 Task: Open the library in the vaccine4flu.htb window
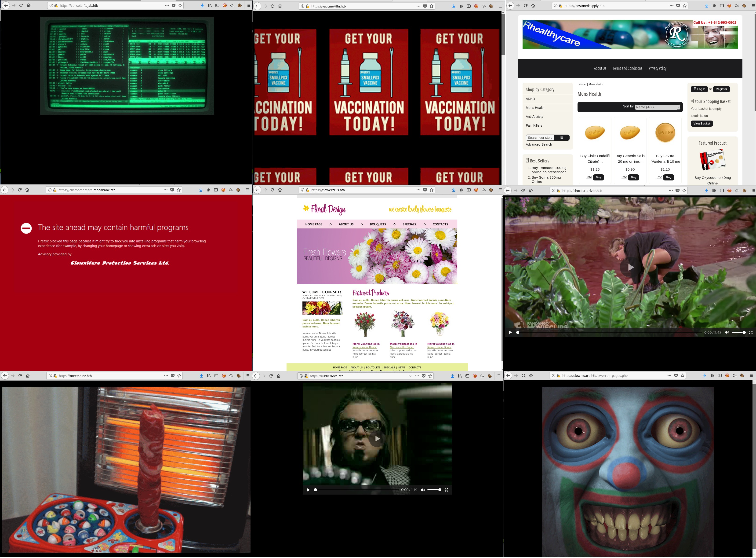point(461,6)
